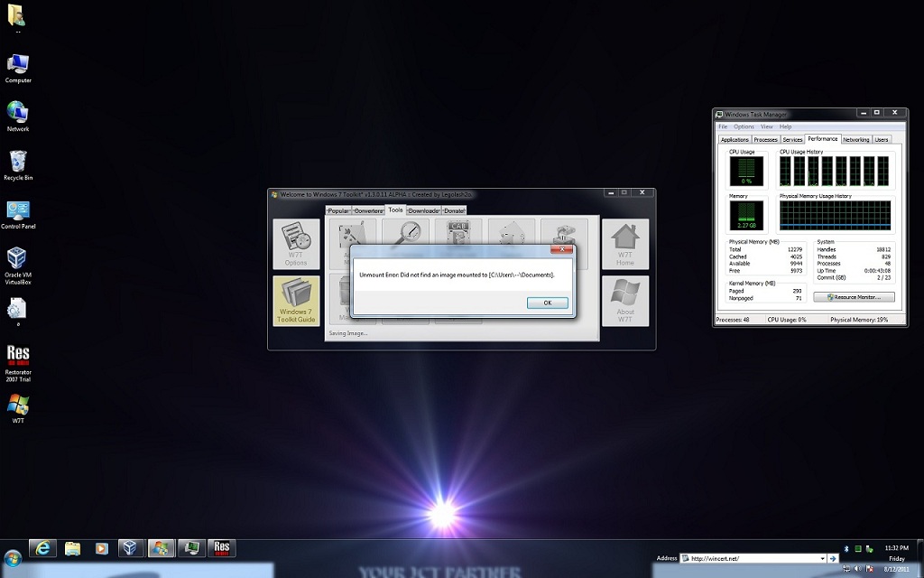Launch Restorator 2007 Trial from desktop
The height and width of the screenshot is (578, 924).
pyautogui.click(x=18, y=363)
